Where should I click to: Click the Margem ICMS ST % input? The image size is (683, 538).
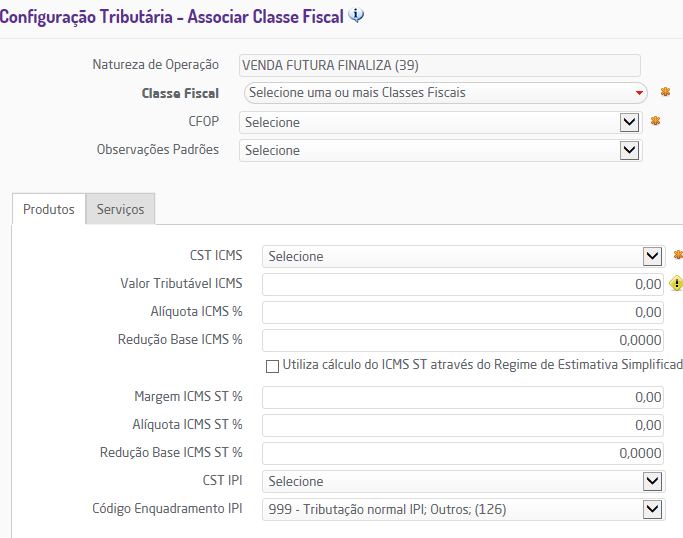click(x=462, y=397)
